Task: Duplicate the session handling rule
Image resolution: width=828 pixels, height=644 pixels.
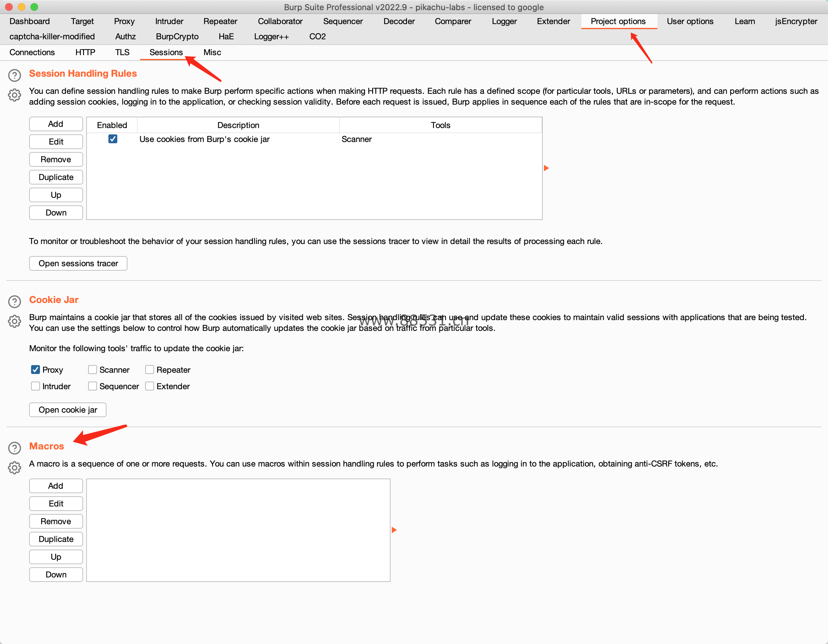Action: coord(56,177)
